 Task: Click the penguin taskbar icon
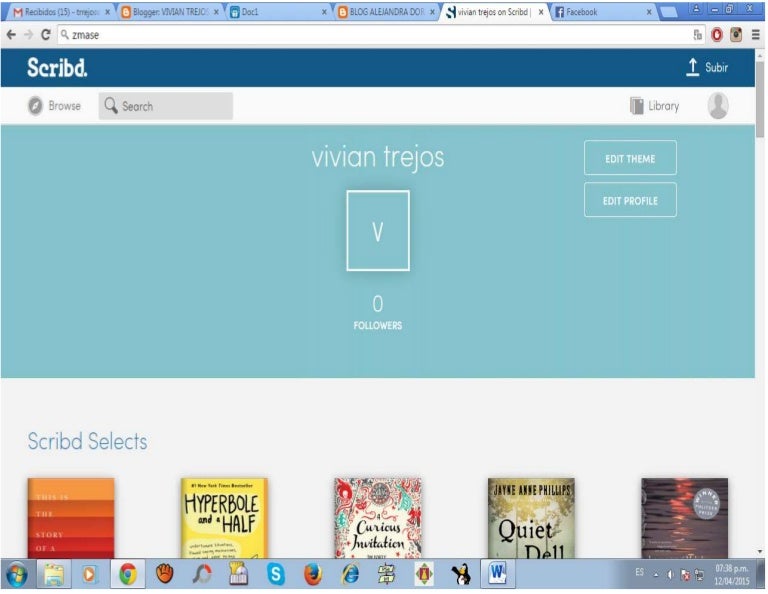pos(460,574)
